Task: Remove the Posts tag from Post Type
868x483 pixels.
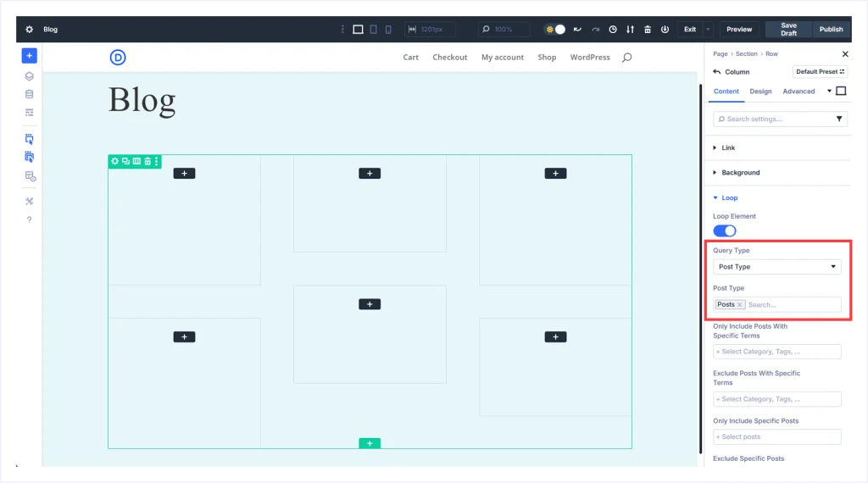Action: pos(739,305)
